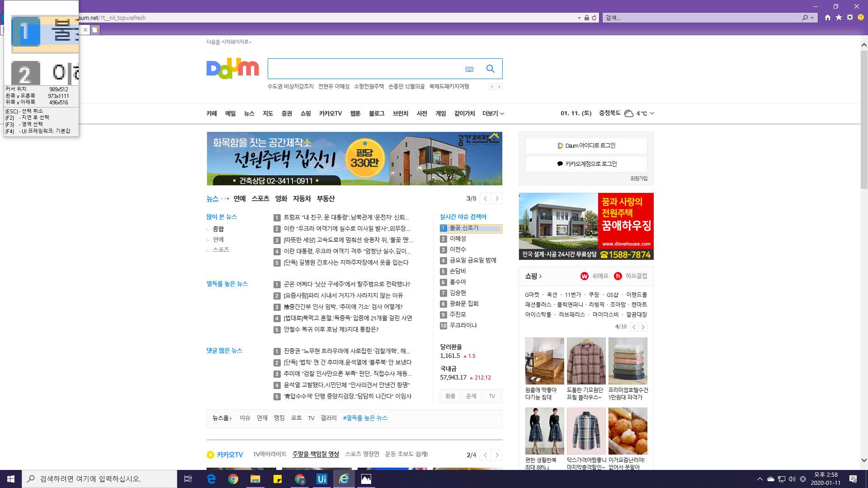Viewport: 868px width, 488px height.
Task: Switch to the 연예 news tab
Action: pyautogui.click(x=240, y=198)
